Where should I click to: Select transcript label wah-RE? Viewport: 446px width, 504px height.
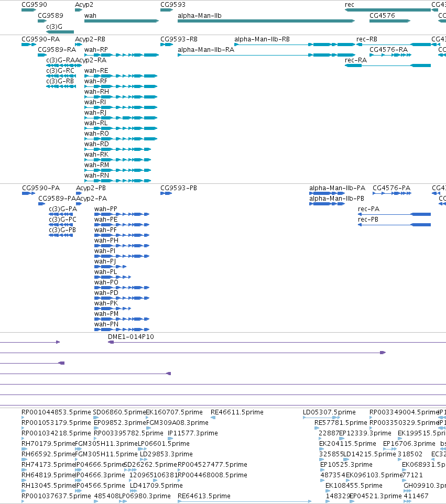pyautogui.click(x=96, y=71)
